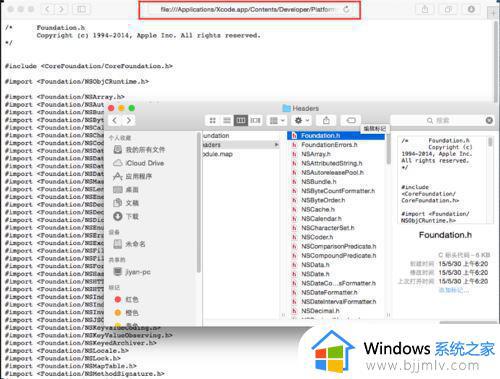Click the 添加标记 add tags link

pos(454,290)
